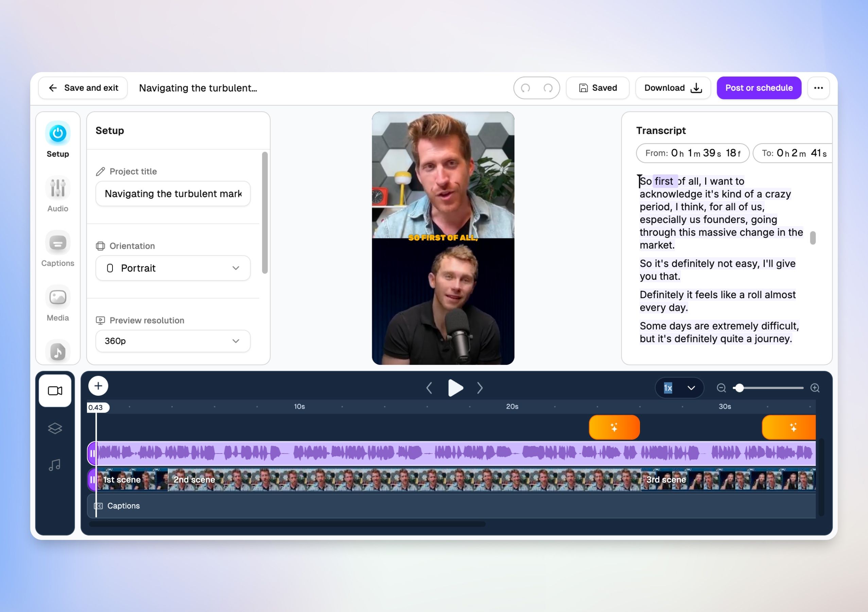Open the Audio settings icon
The height and width of the screenshot is (612, 868).
point(58,188)
